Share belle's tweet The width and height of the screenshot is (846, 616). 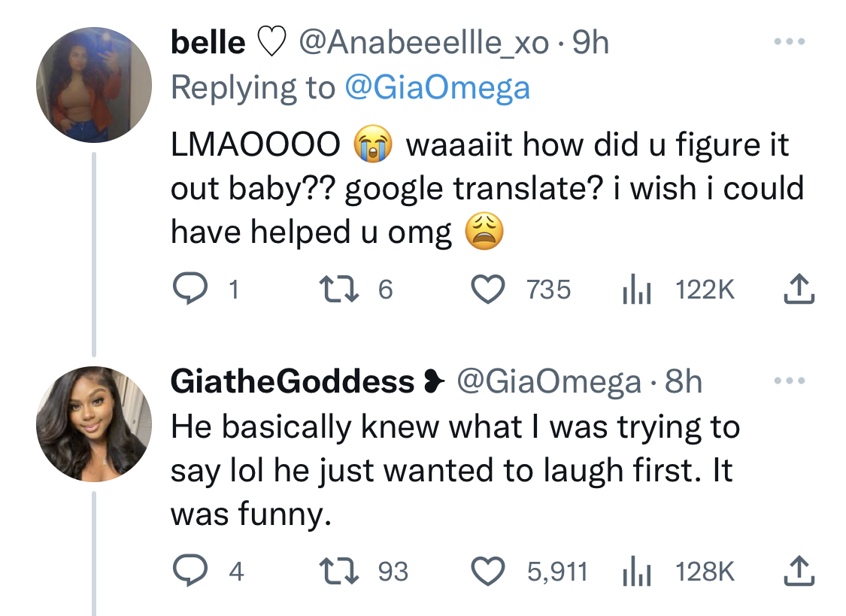pos(799,289)
